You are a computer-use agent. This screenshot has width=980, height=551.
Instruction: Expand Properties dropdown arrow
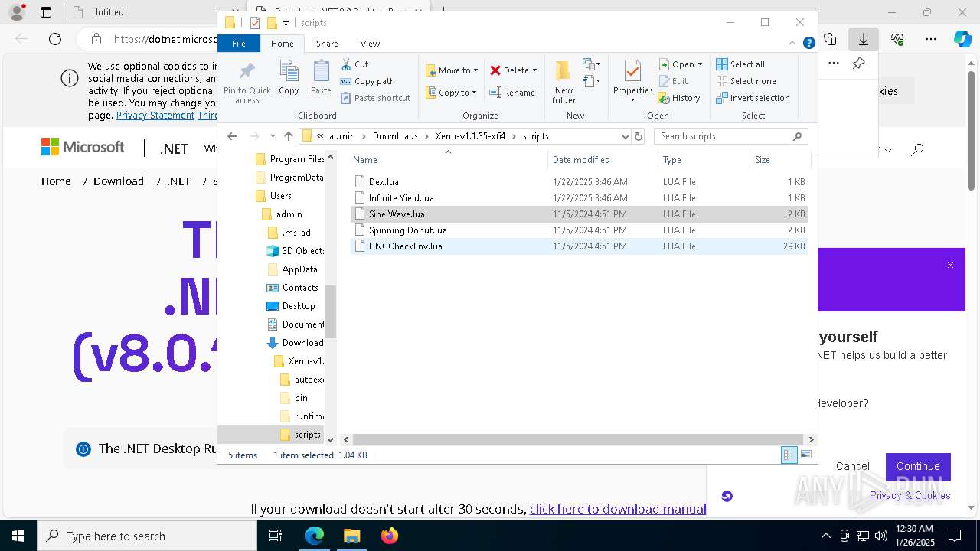click(632, 100)
